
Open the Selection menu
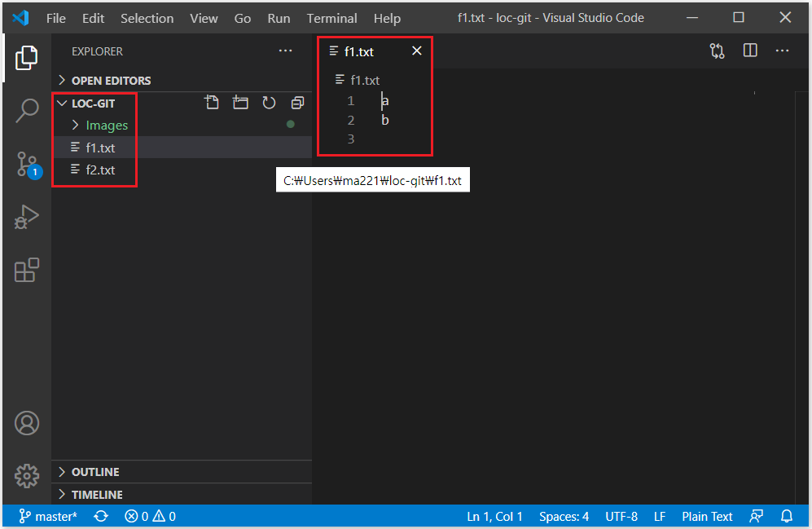[x=147, y=18]
